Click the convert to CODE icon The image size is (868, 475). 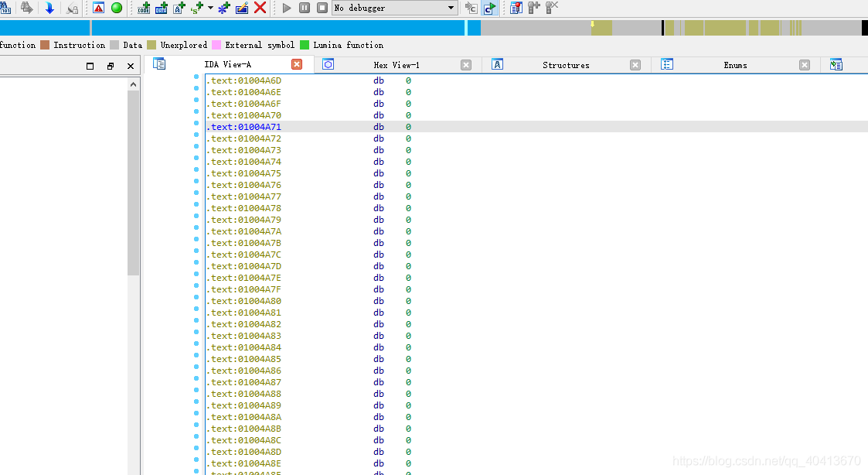pyautogui.click(x=143, y=8)
